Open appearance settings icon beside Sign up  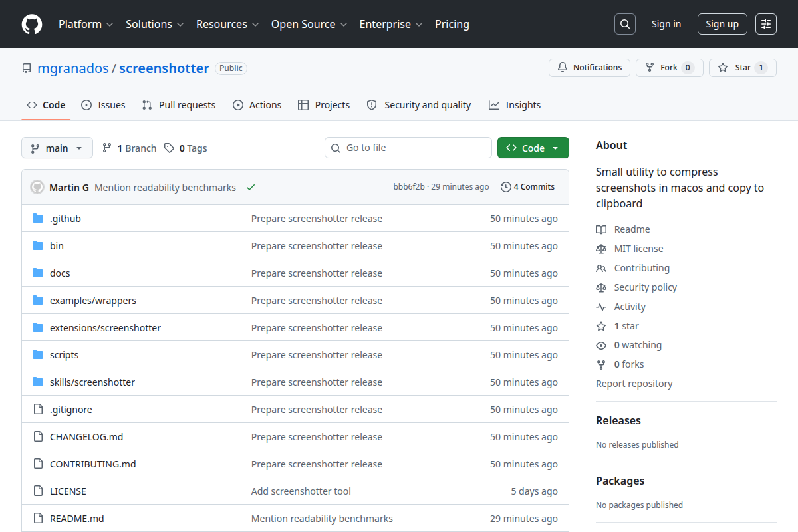pos(766,24)
